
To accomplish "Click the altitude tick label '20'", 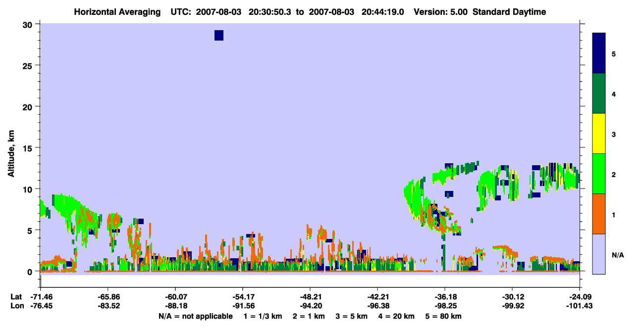I will (x=29, y=106).
